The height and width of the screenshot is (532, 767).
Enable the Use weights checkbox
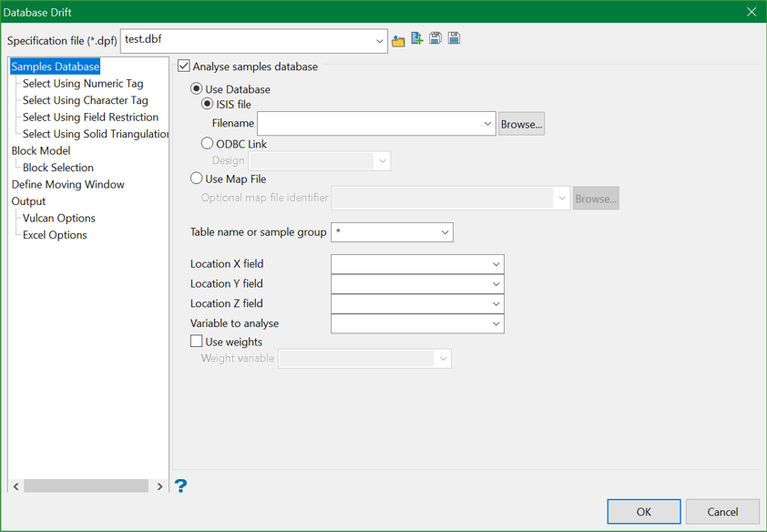(197, 342)
